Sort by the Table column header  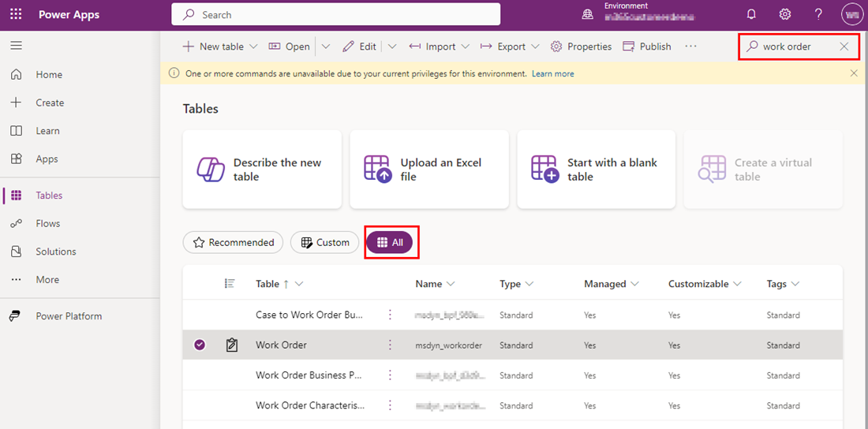pyautogui.click(x=268, y=284)
